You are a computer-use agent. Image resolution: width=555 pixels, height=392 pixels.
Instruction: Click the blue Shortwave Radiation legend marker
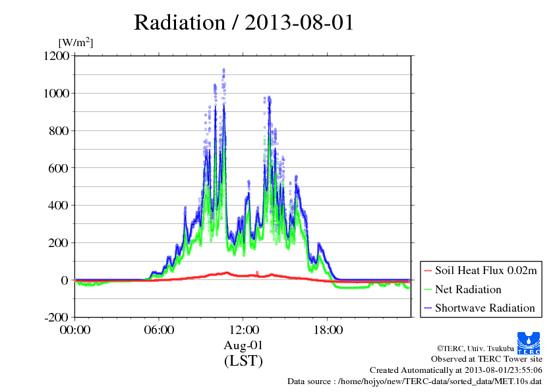click(428, 308)
